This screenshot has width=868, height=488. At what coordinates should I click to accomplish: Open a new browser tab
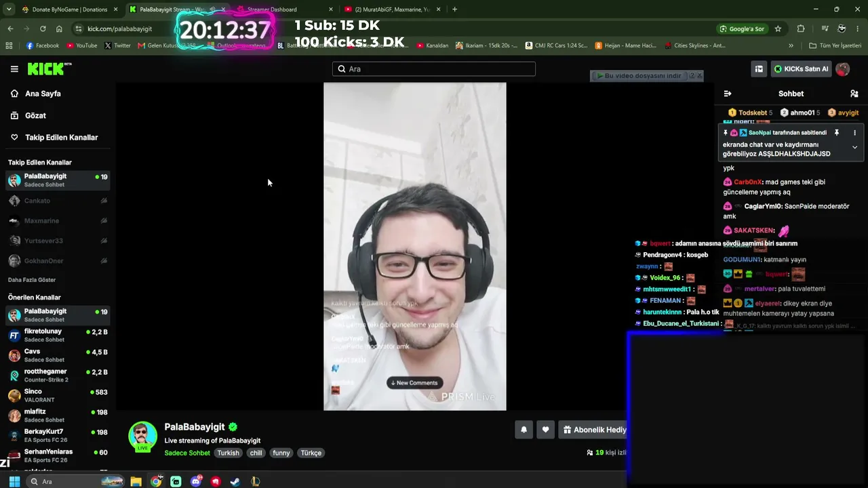pyautogui.click(x=454, y=9)
